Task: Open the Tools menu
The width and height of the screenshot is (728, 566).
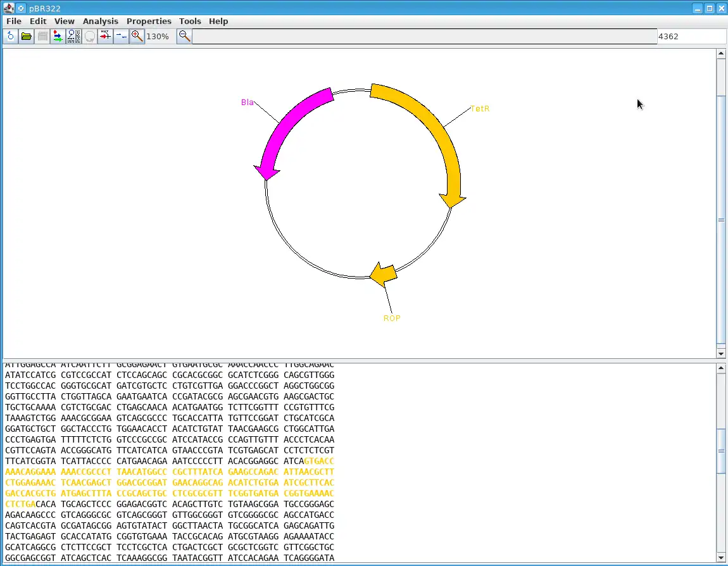Action: [190, 21]
